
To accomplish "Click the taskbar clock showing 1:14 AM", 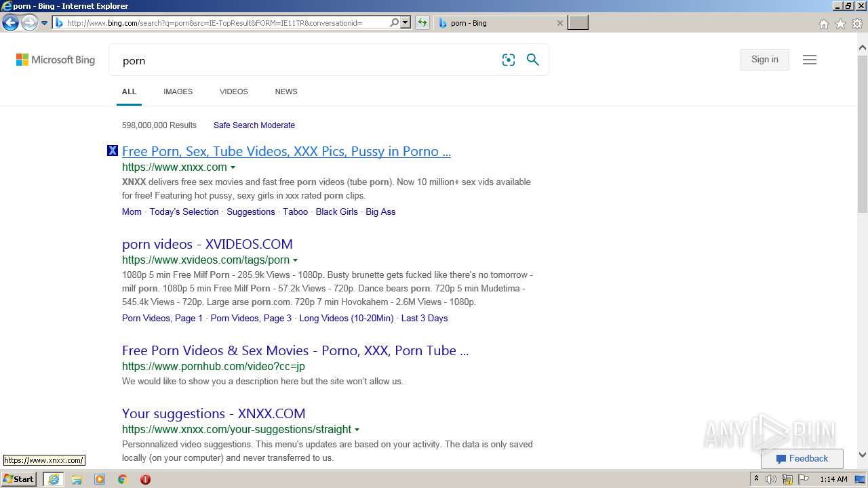I will coord(833,479).
